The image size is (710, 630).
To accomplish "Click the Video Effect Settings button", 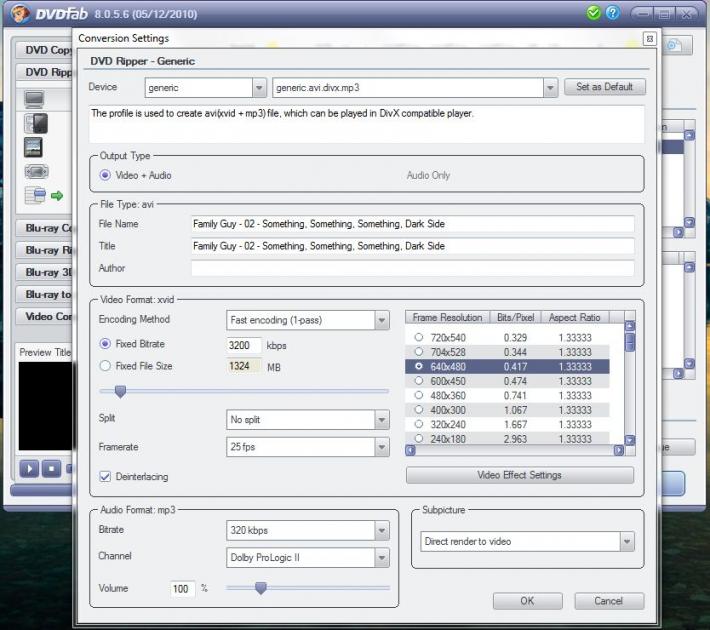I will pos(519,475).
